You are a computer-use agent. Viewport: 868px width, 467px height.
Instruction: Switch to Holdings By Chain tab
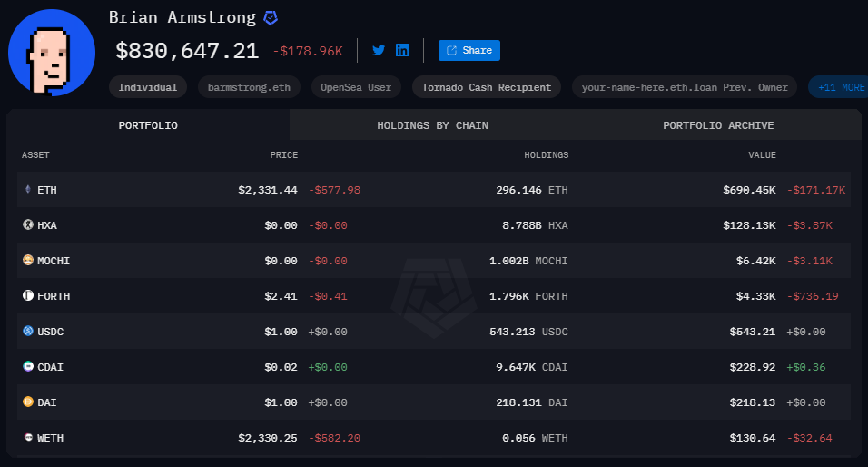[432, 125]
